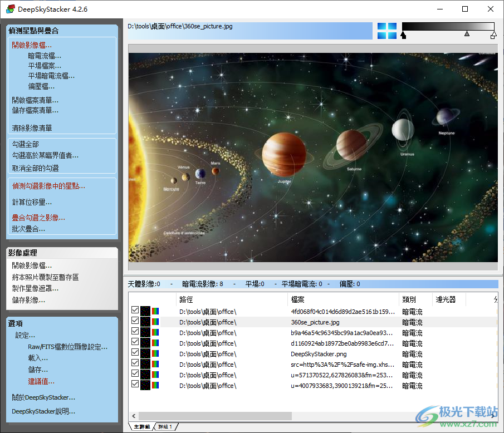The width and height of the screenshot is (504, 433).
Task: Uncheck the b9a46a54 file checkbox
Action: 135,331
